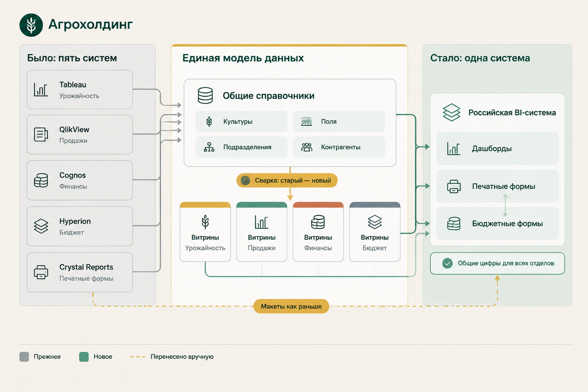The image size is (588, 392).
Task: Select the chart icon in Витрины Продажи card
Action: coord(261,222)
